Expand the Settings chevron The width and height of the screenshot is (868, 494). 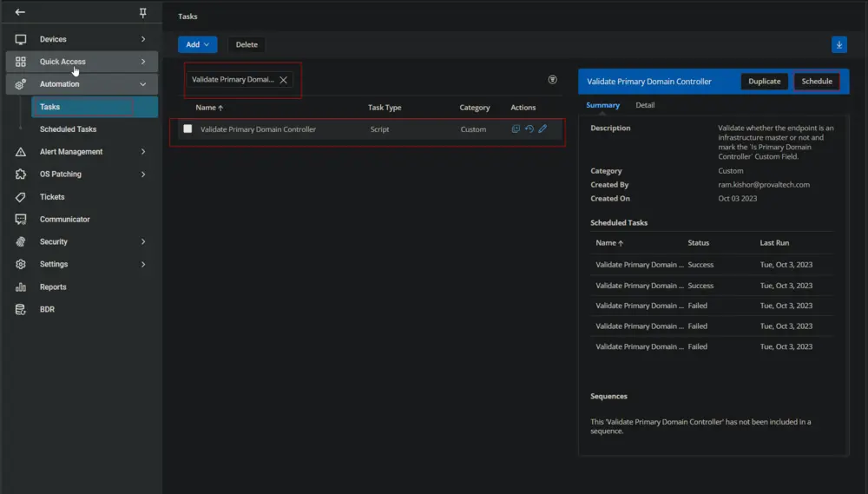click(x=143, y=264)
